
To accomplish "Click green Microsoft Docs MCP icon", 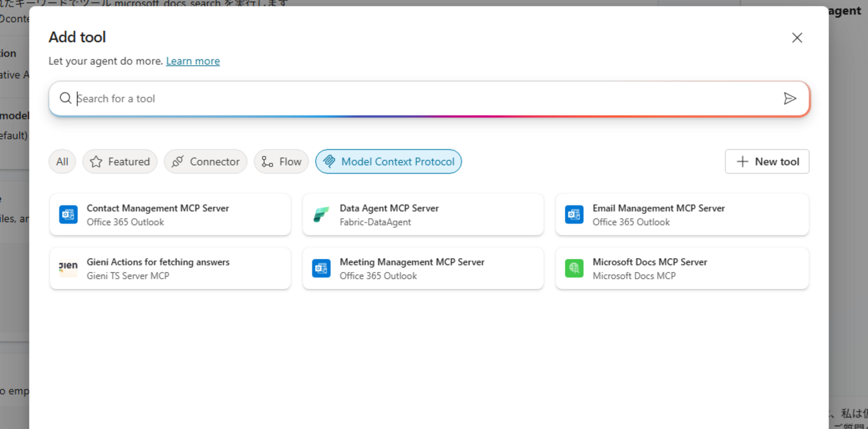I will click(574, 268).
